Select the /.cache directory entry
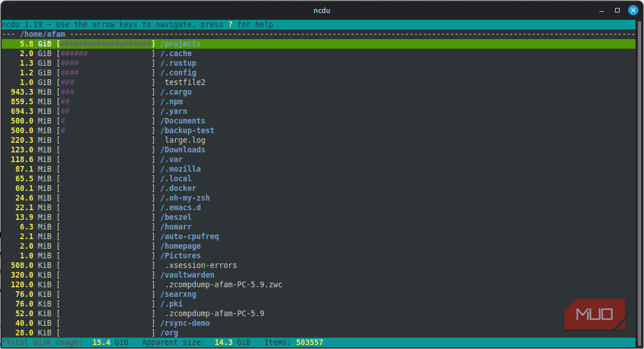 click(x=176, y=53)
